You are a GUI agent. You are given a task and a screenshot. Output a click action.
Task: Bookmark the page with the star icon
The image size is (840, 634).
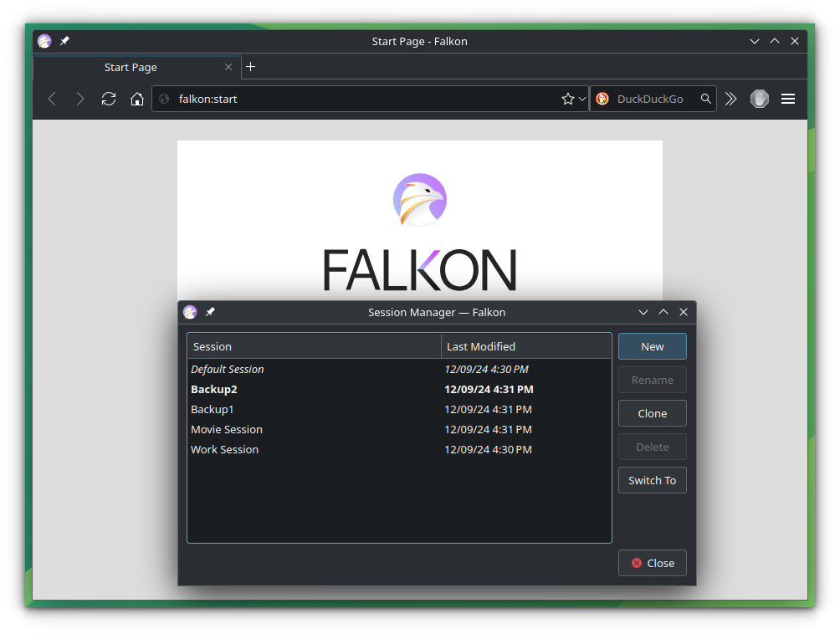pyautogui.click(x=566, y=99)
